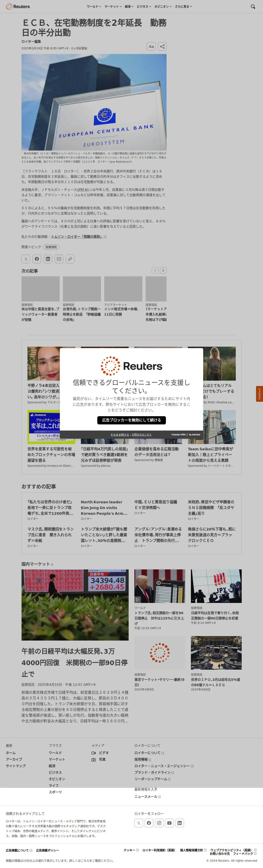This screenshot has height=868, width=263.
Task: Share article on LinkedIn below the text
Action: 48,259
